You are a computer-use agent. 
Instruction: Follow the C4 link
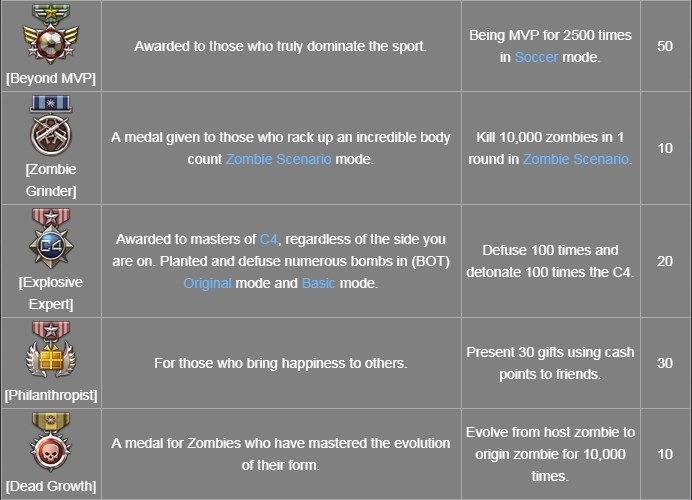(269, 239)
